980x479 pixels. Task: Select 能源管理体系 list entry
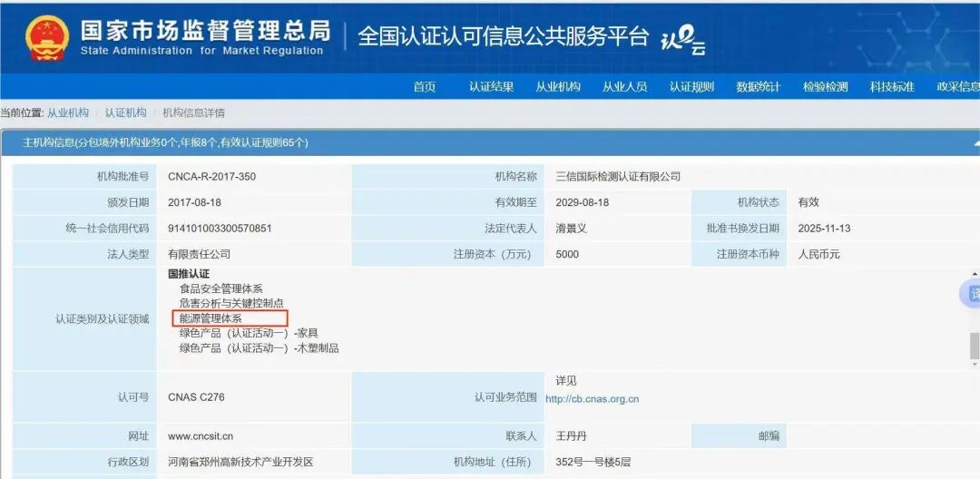[x=211, y=318]
